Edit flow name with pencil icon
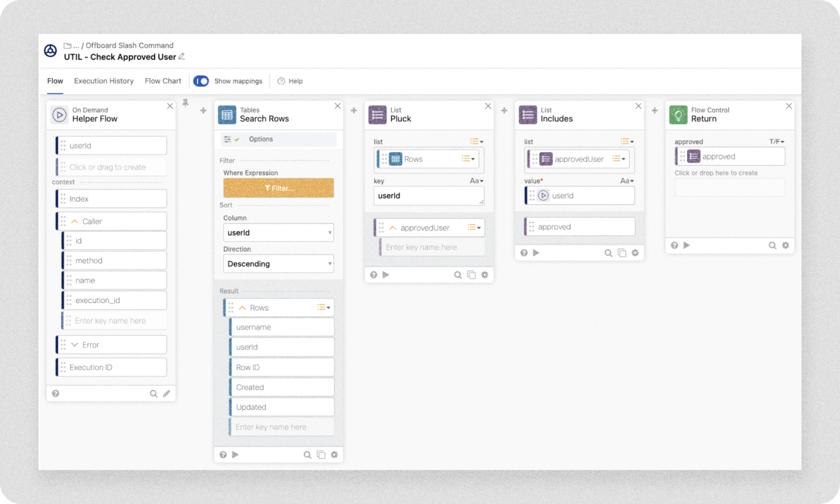Screen dimensions: 840x504 182,56
